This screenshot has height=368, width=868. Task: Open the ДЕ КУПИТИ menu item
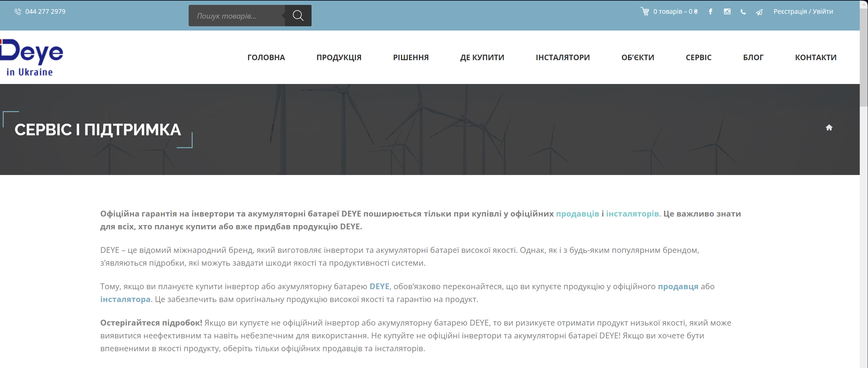pyautogui.click(x=482, y=58)
